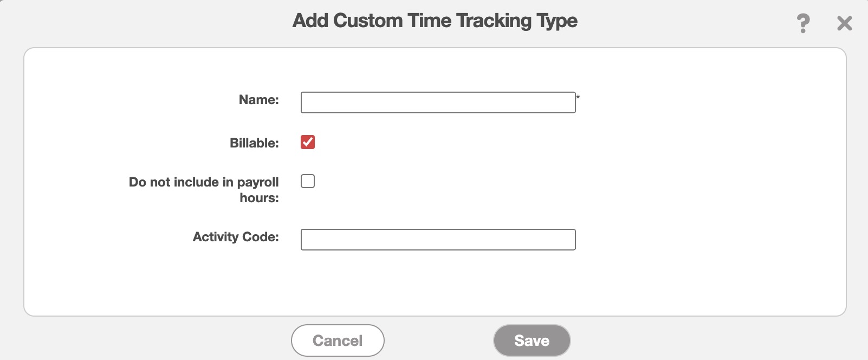The width and height of the screenshot is (868, 360).
Task: Save the custom time tracking type
Action: pos(532,340)
